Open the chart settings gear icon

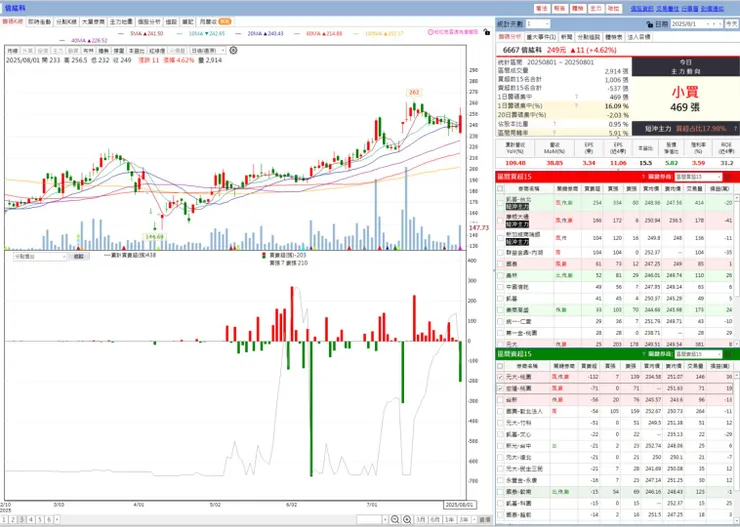point(233,50)
